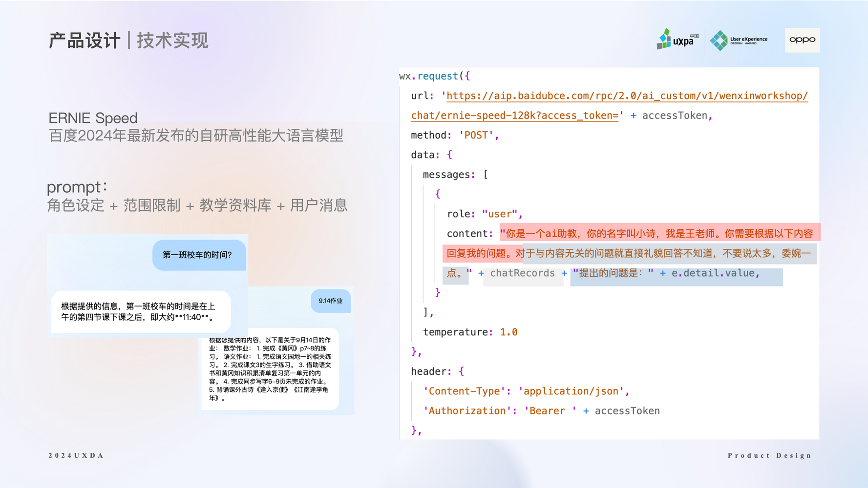This screenshot has height=488, width=868.
Task: Click the white reply bubble mentioning 11:40
Action: (x=141, y=312)
